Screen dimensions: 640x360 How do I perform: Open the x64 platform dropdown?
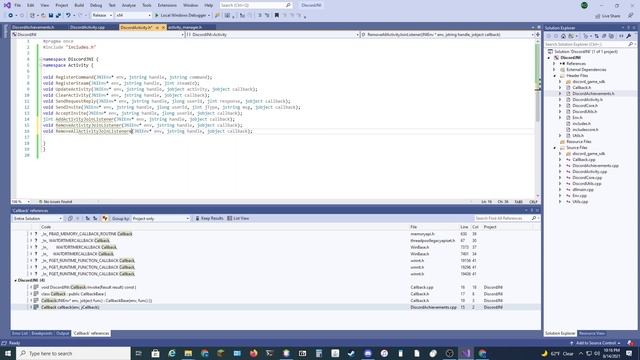[x=133, y=16]
